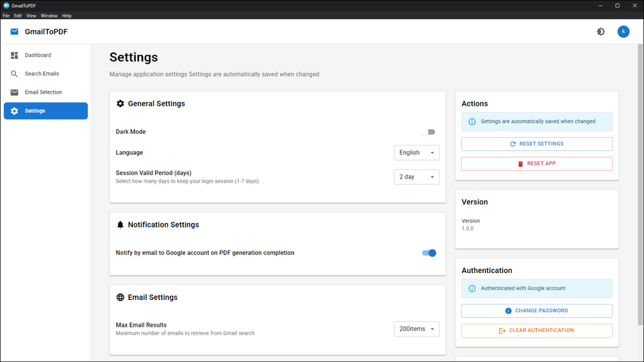This screenshot has height=362, width=644.
Task: Click the Dashboard grid icon in sidebar
Action: [x=14, y=56]
